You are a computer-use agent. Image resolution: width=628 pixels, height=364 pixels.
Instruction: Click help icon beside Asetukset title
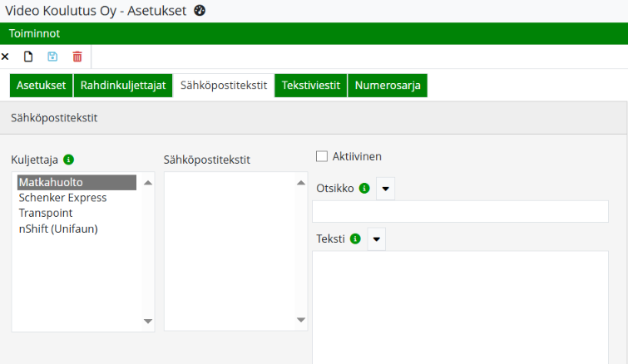[x=199, y=11]
